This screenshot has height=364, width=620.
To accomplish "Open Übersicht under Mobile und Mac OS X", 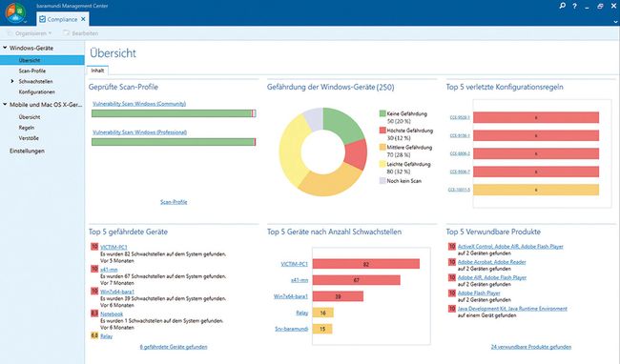I will (x=30, y=117).
